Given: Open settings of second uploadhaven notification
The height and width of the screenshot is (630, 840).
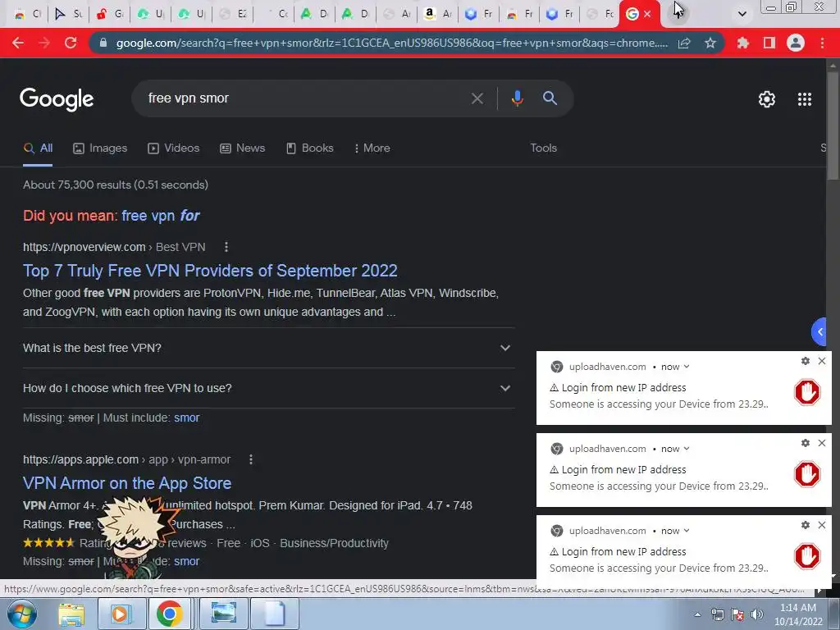Looking at the screenshot, I should [x=806, y=443].
